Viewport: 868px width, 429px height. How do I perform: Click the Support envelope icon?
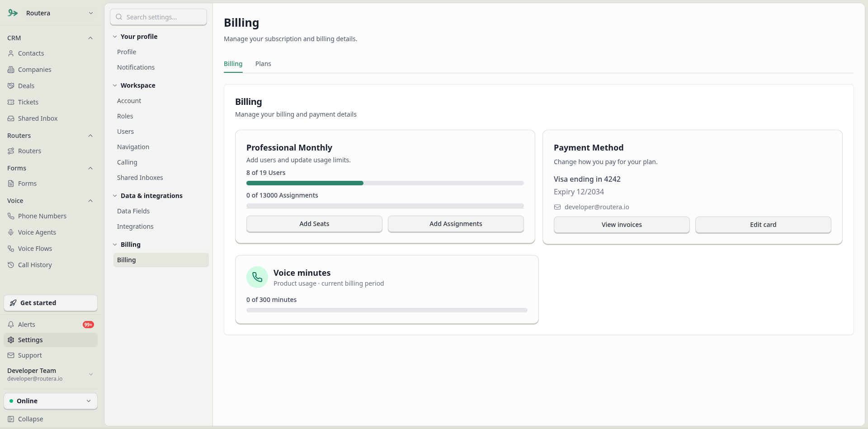coord(11,355)
